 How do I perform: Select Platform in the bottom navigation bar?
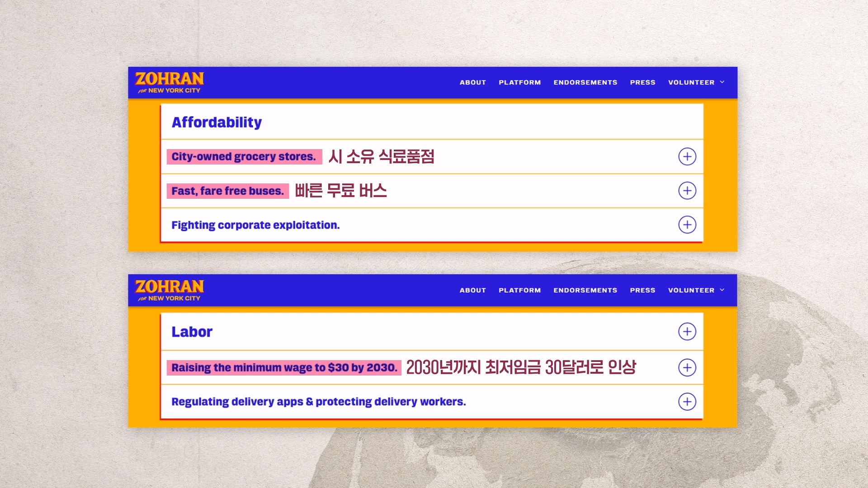coord(519,291)
